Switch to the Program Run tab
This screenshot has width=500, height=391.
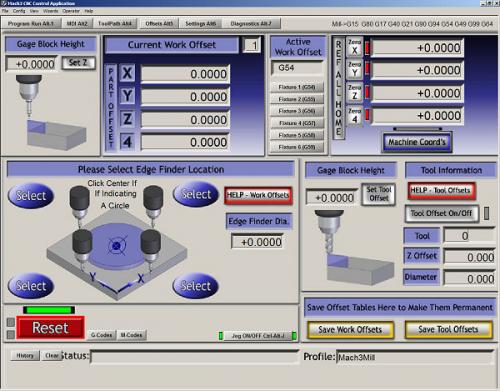coord(31,24)
